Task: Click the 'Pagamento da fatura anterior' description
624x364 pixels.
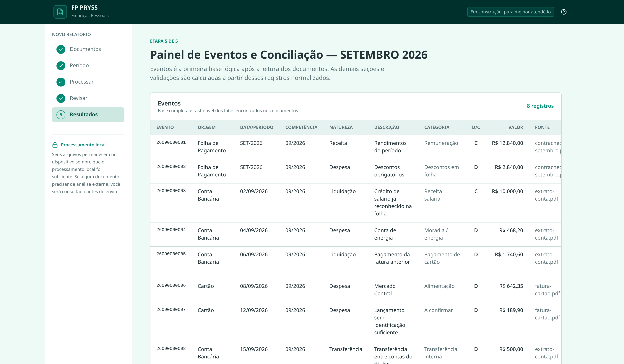Action: click(392, 258)
